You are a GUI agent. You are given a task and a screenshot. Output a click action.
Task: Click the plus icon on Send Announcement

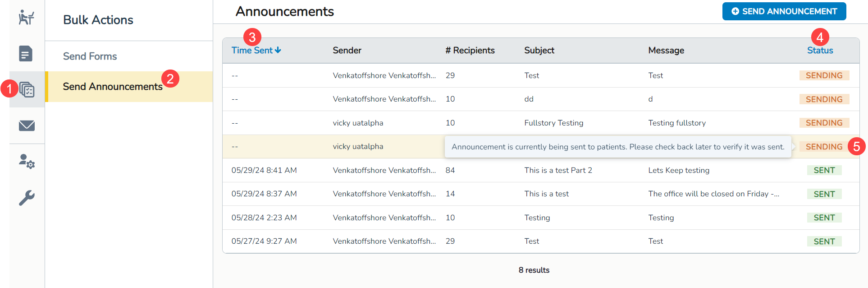point(735,11)
